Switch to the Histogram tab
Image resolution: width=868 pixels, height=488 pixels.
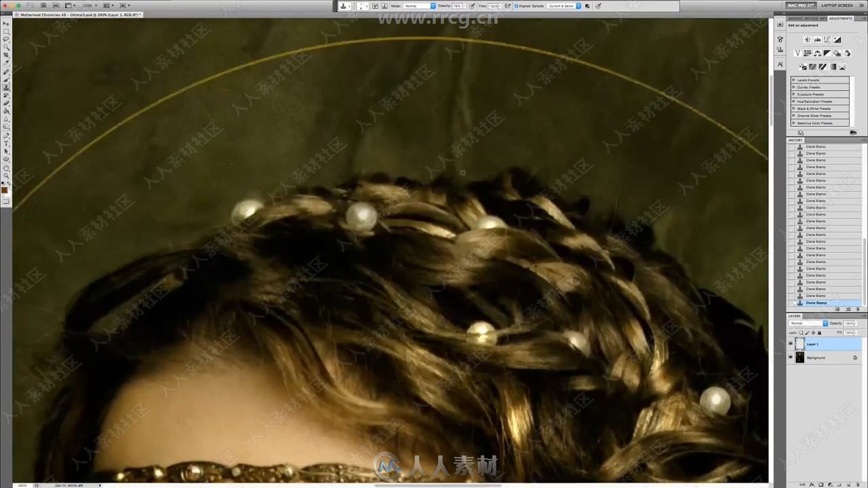(x=811, y=18)
